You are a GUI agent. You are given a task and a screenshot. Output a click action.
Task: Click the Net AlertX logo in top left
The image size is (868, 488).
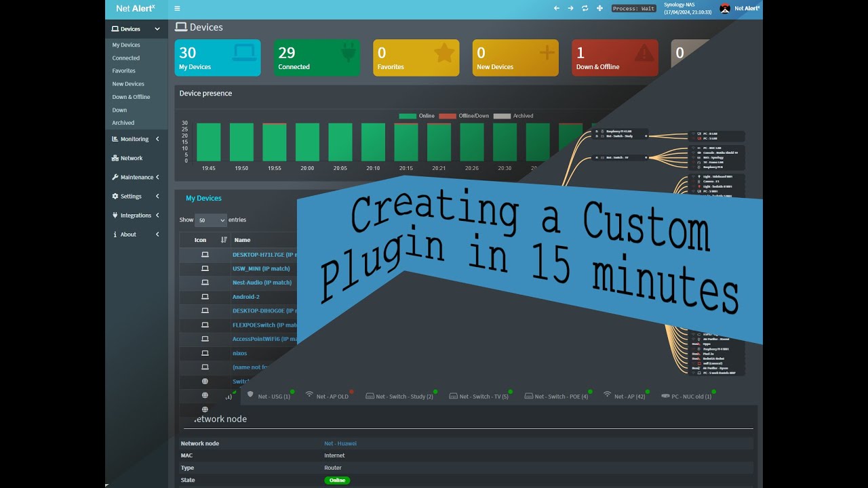pyautogui.click(x=136, y=8)
